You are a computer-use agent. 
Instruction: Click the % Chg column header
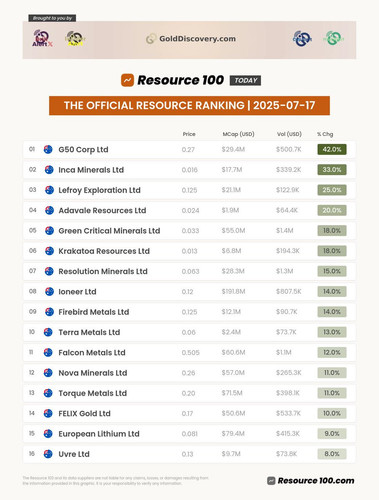point(325,134)
